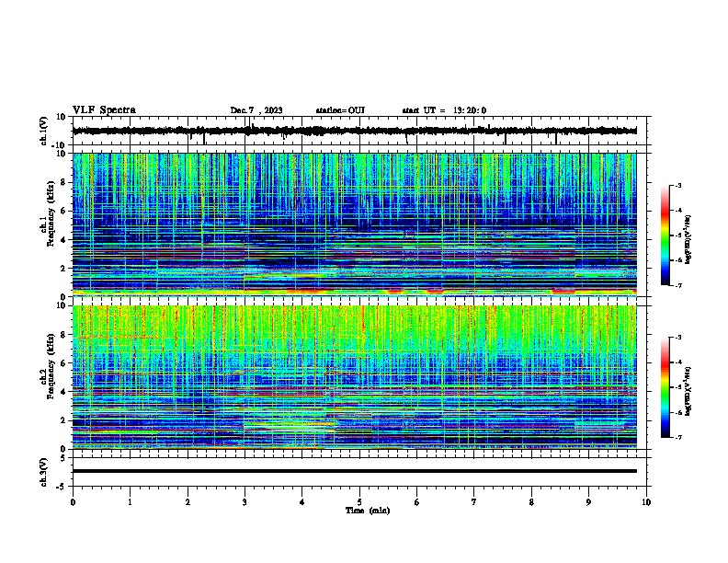Click the ch.1 spectrogram color scale bar

[665, 236]
